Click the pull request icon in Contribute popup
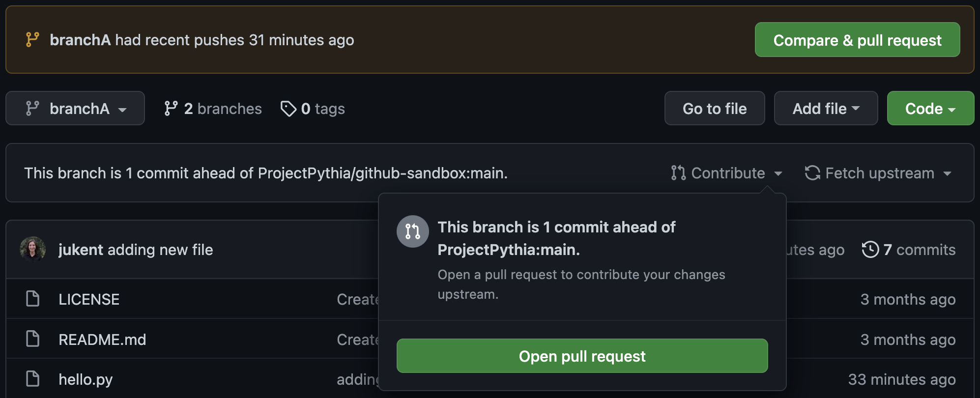The image size is (980, 398). click(412, 231)
